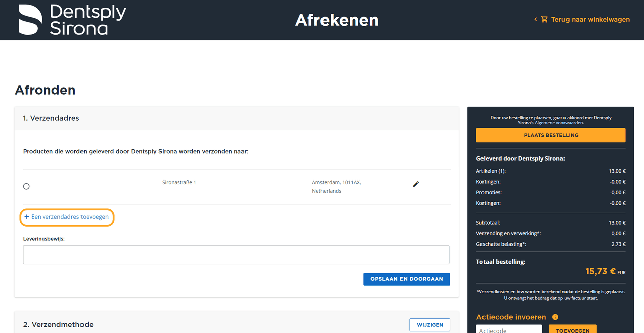Click the Dentsply Sirona logo
The image size is (644, 333).
72,20
